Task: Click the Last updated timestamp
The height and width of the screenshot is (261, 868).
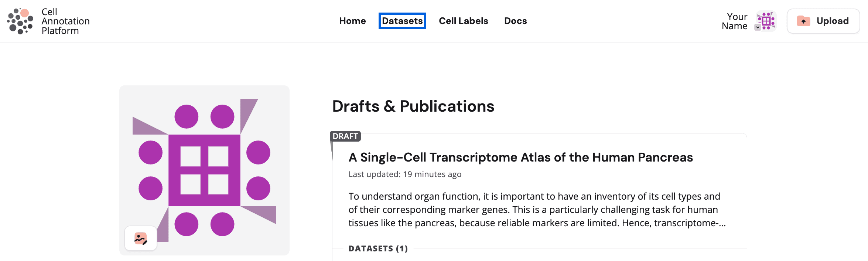Action: pos(404,174)
